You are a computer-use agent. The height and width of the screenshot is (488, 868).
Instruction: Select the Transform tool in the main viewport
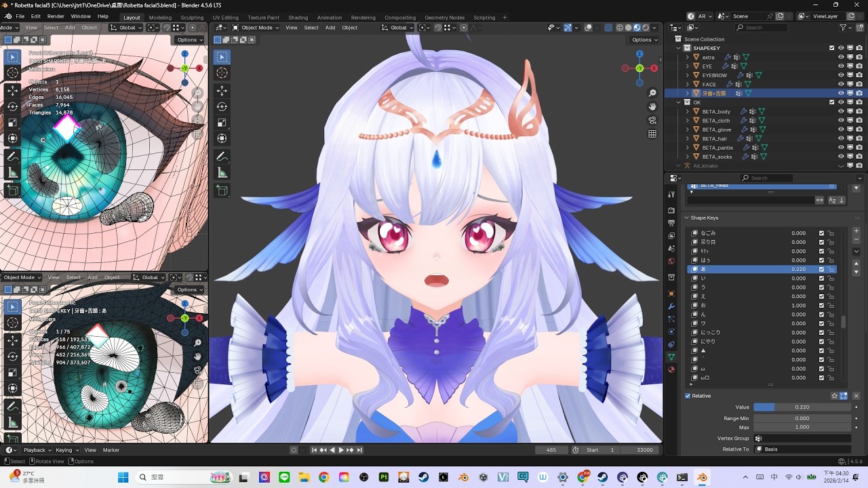[x=222, y=139]
